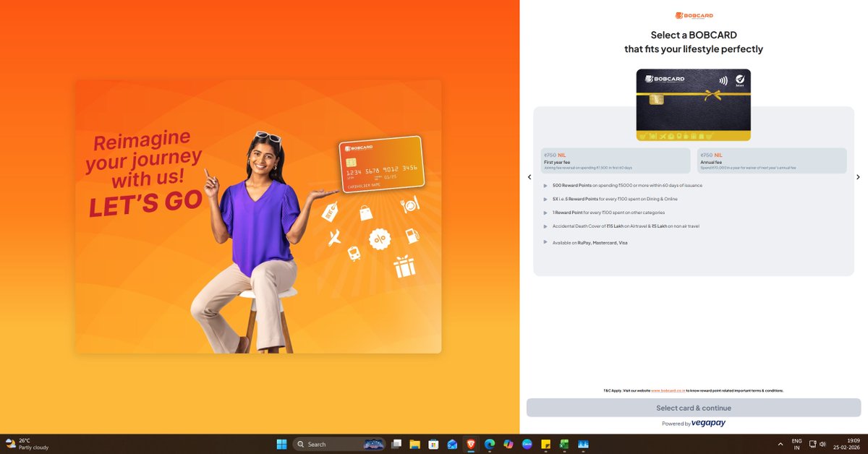Screen dimensions: 868x454
Task: Open File Explorer from taskbar
Action: [x=415, y=444]
